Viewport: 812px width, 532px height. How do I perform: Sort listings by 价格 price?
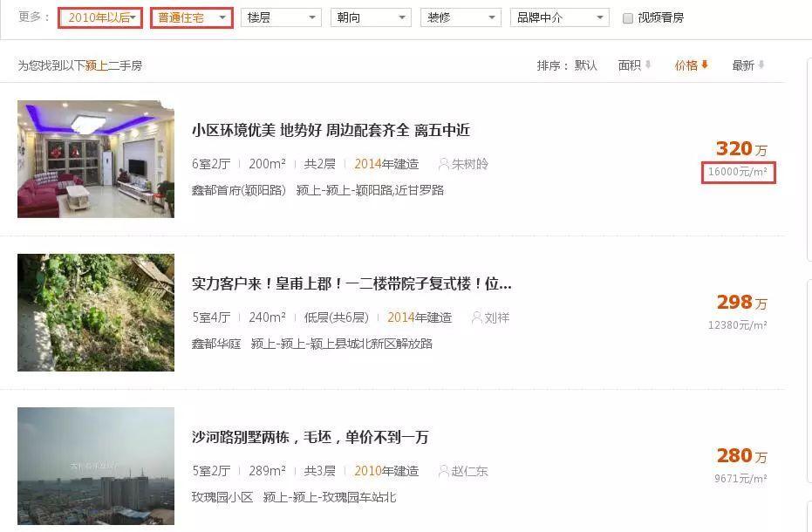[x=686, y=65]
